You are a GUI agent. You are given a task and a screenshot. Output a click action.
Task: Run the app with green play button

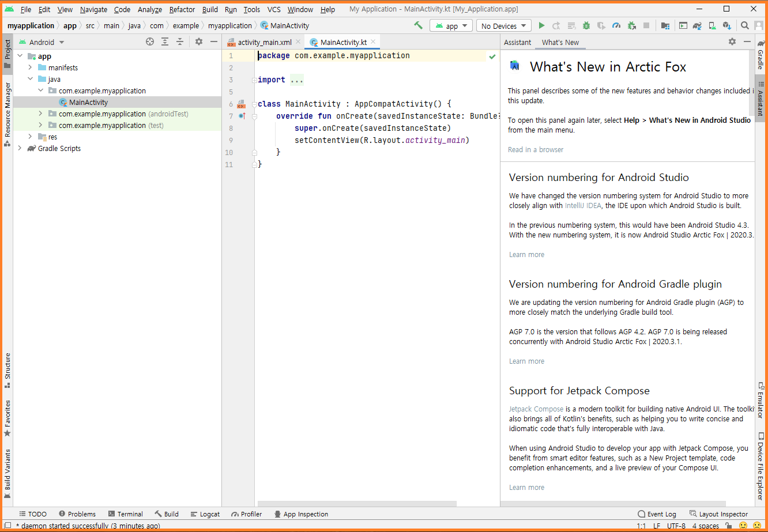(x=541, y=26)
